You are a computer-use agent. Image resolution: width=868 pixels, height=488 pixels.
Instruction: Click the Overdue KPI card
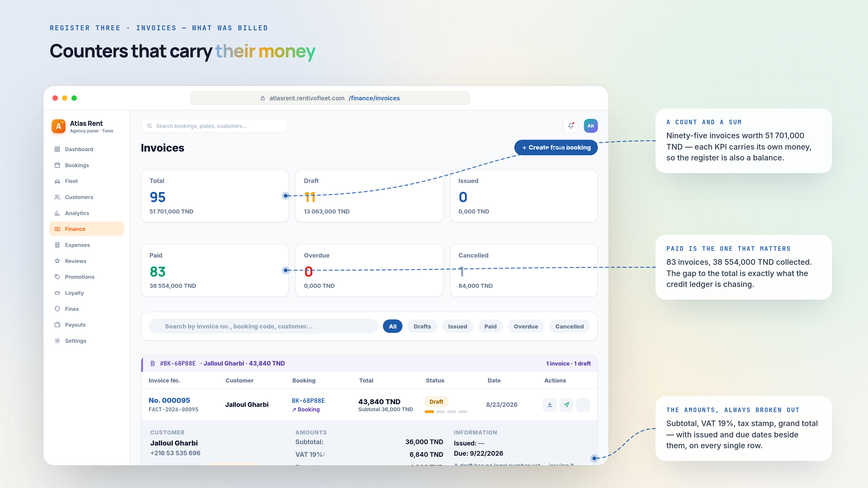[x=369, y=270]
